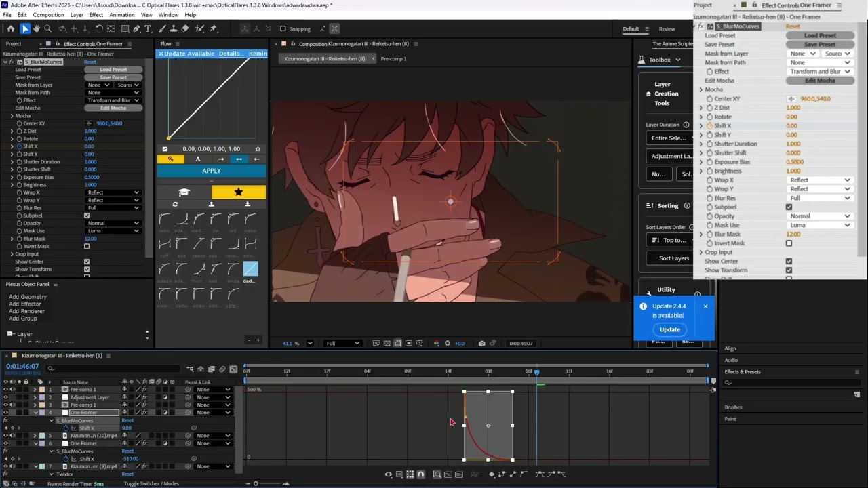The width and height of the screenshot is (868, 488).
Task: Click the Flow favorites star tab
Action: click(x=238, y=192)
